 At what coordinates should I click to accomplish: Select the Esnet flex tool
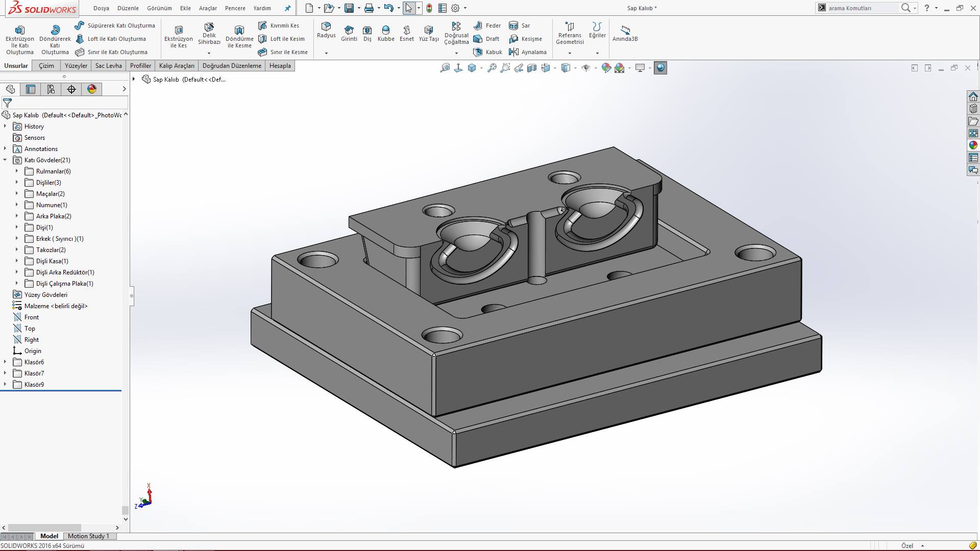[407, 34]
